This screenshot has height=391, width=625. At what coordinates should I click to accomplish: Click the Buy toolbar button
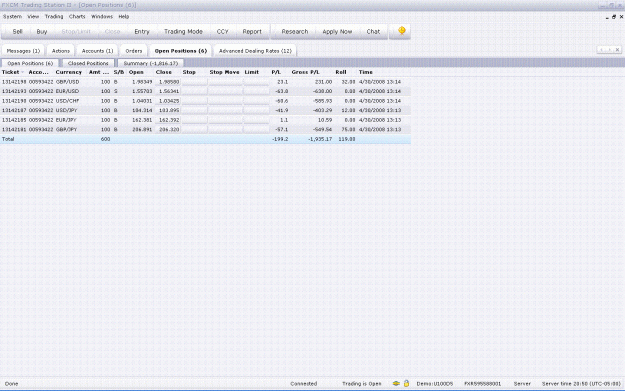(x=42, y=31)
